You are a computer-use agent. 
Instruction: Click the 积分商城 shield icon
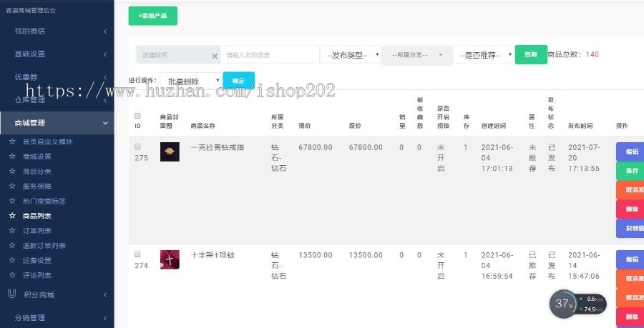click(11, 294)
